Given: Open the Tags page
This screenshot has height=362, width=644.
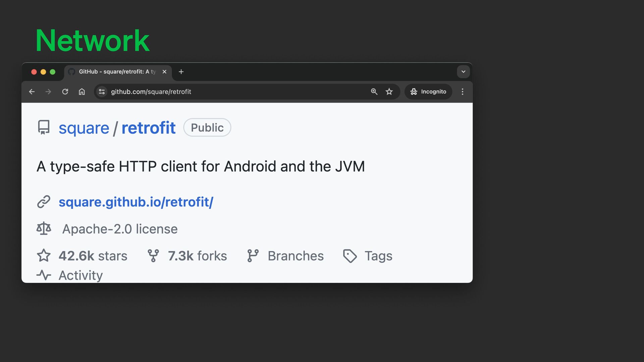Looking at the screenshot, I should click(x=378, y=256).
